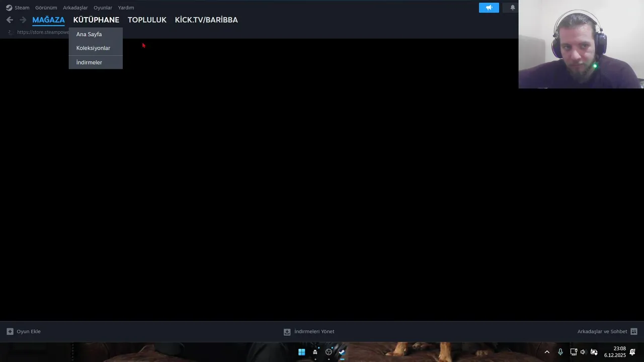Click the store URL address field
The width and height of the screenshot is (644, 362).
coord(43,32)
